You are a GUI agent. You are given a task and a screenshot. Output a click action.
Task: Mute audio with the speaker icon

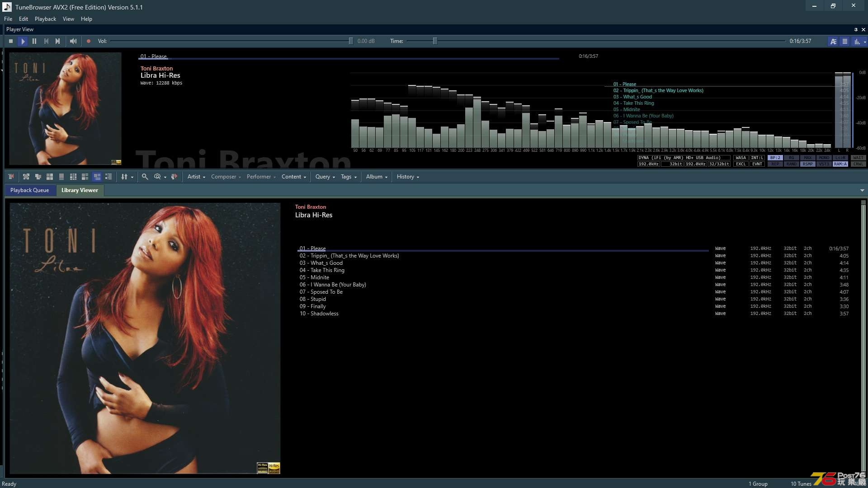[x=73, y=41]
